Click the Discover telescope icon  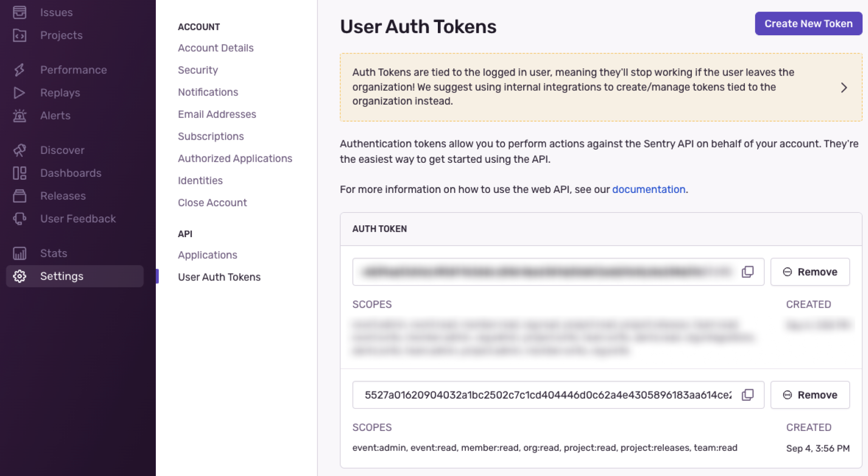[20, 150]
